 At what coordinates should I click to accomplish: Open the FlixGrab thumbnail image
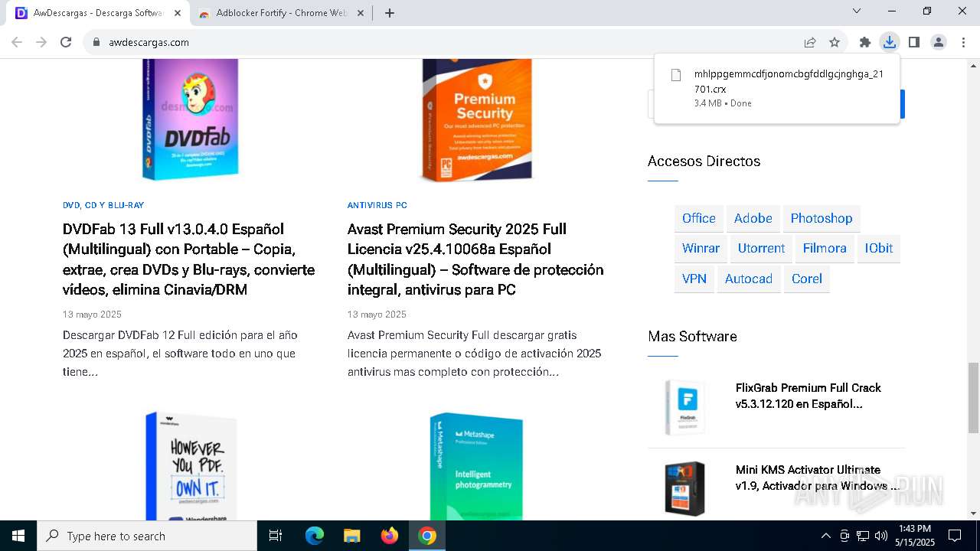pyautogui.click(x=684, y=407)
